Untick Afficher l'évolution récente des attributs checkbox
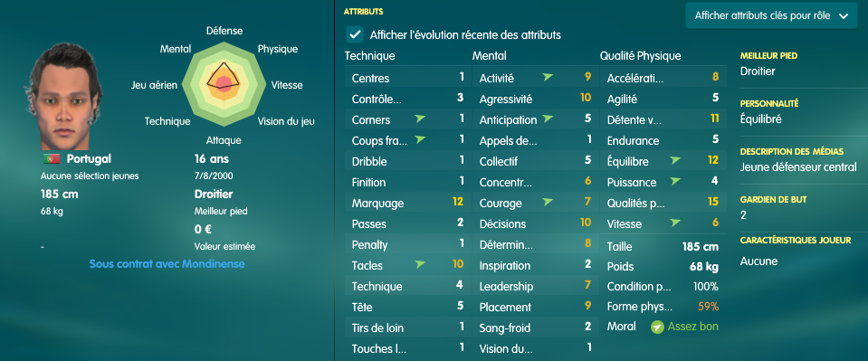Viewport: 868px width, 361px height. pos(354,34)
